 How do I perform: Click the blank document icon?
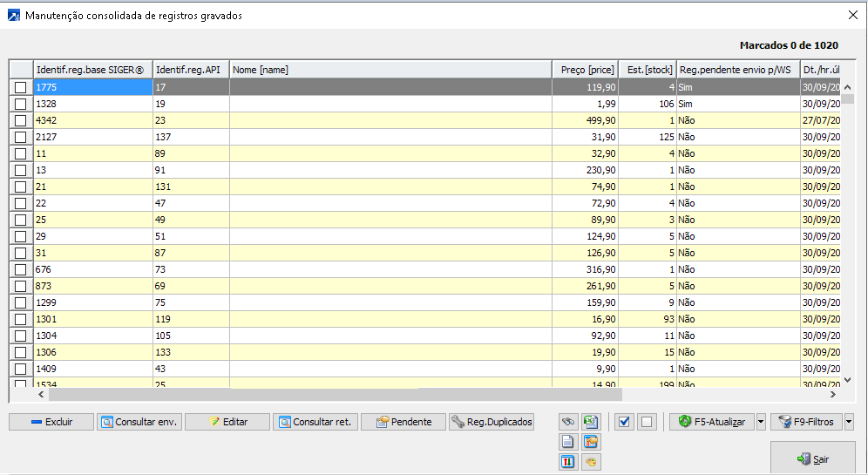click(x=568, y=442)
